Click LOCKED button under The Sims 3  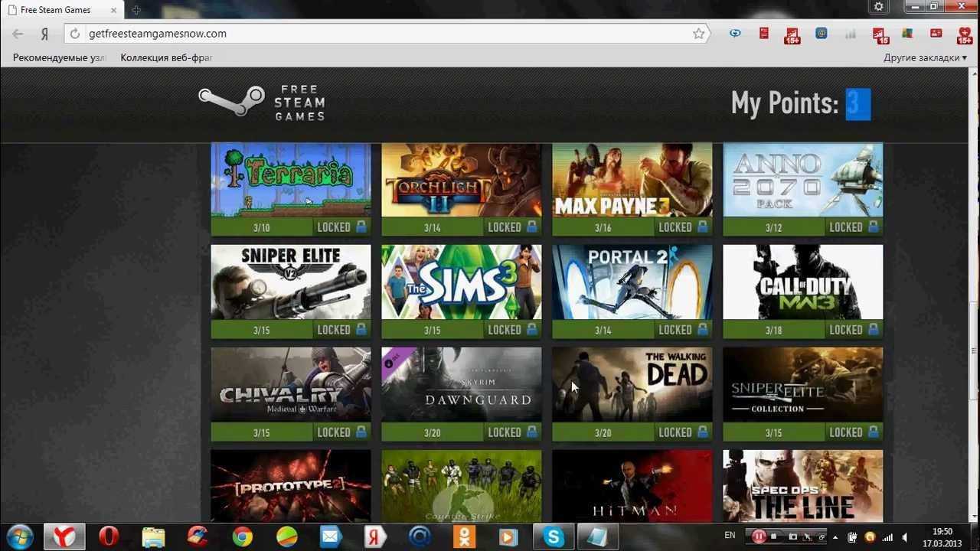tap(513, 329)
